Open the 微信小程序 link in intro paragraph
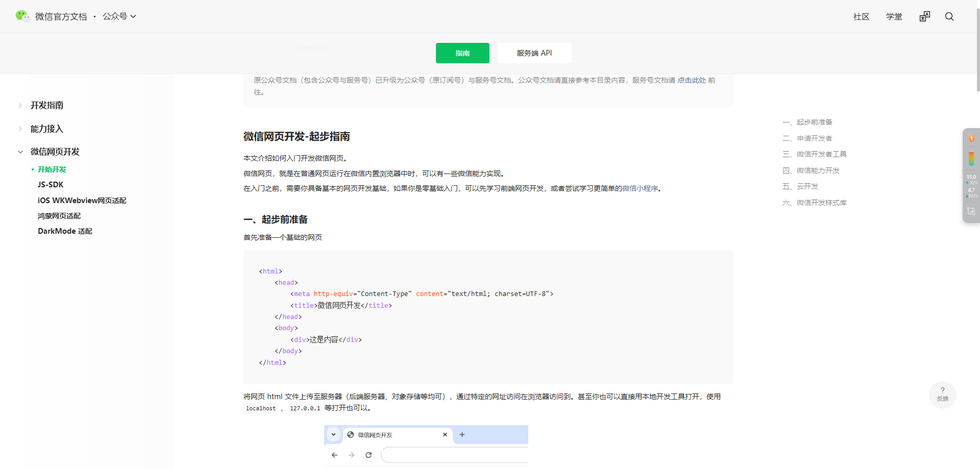 [x=640, y=188]
